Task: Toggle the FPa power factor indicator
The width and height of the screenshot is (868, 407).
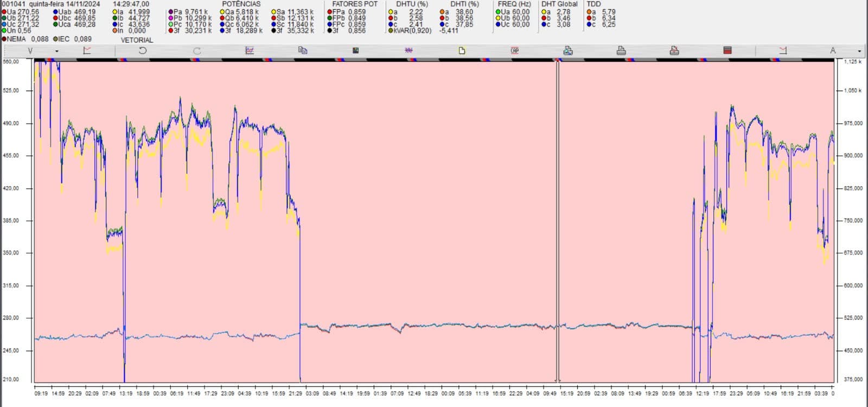Action: pos(330,12)
